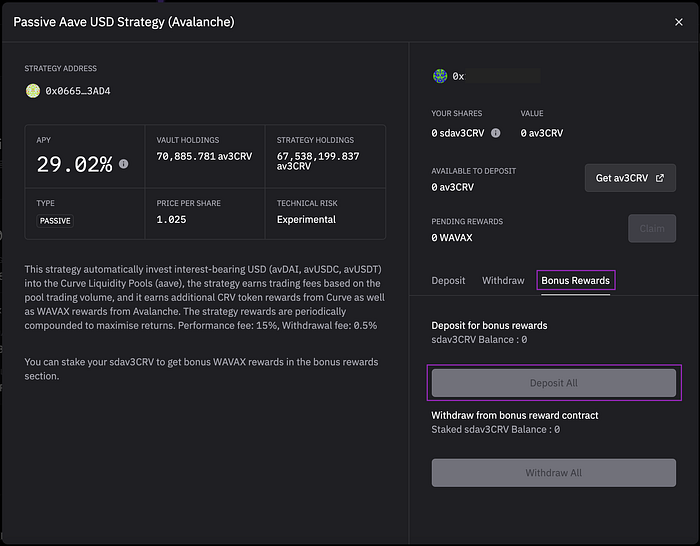Click the info icon next to share balance

(x=497, y=133)
